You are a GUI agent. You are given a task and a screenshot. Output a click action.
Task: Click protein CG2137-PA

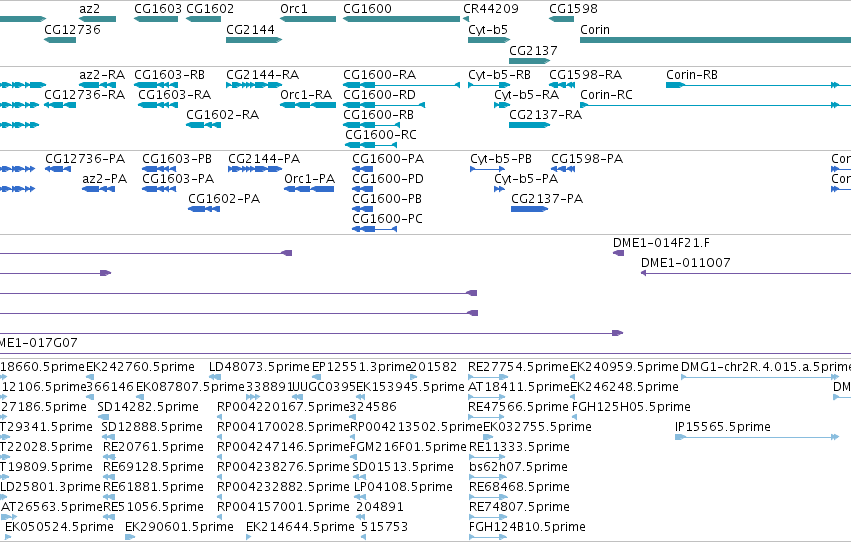click(530, 209)
